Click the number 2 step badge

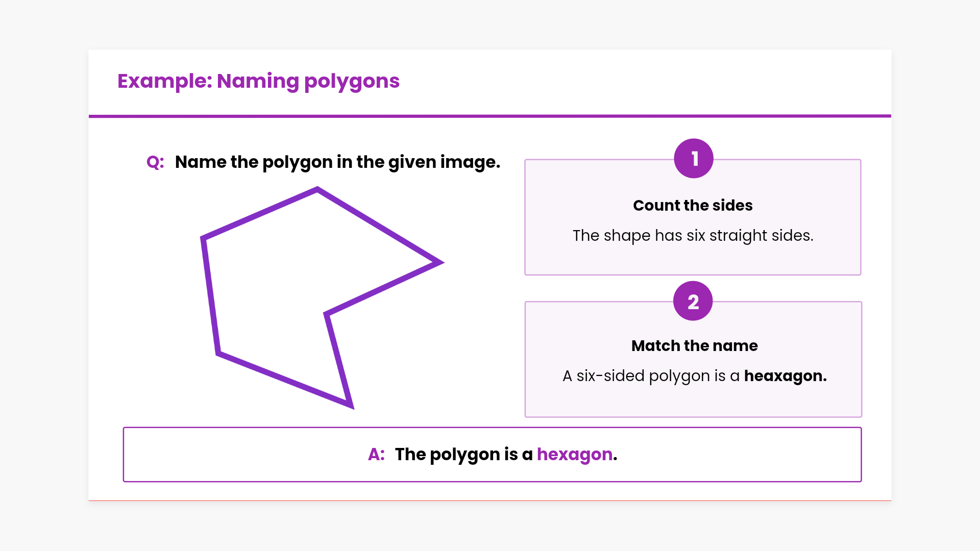coord(693,301)
